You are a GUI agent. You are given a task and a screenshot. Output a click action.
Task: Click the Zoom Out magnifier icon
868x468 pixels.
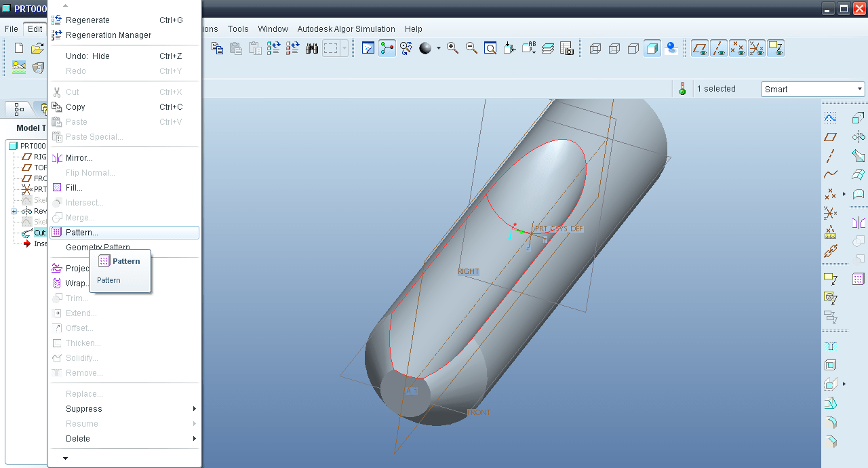point(471,48)
